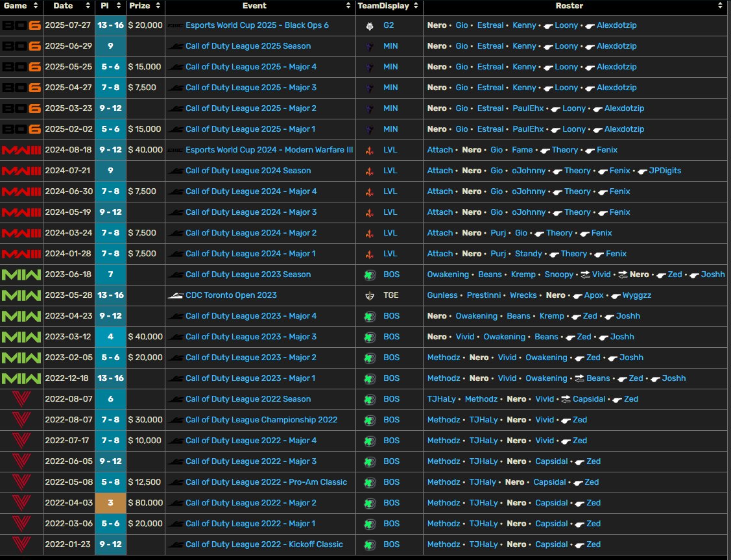Open player Prestinni profile link

pos(483,295)
